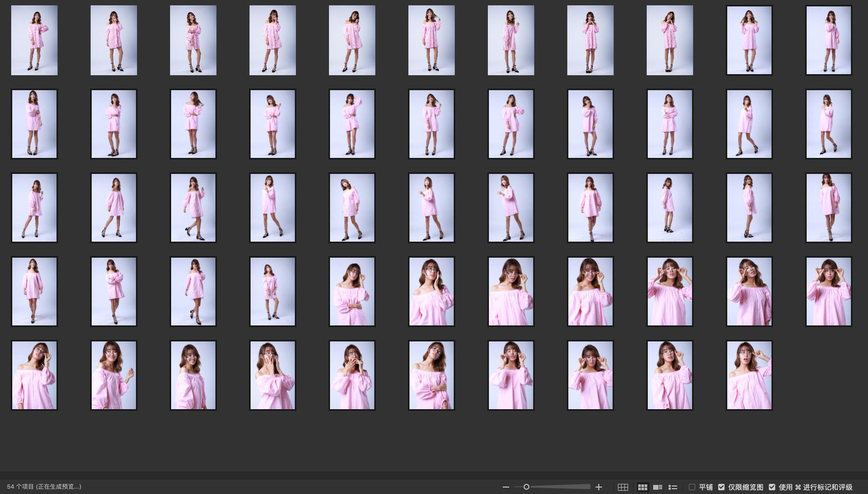Select the sixth thumbnail in the top row
This screenshot has height=494, width=868.
click(x=431, y=41)
